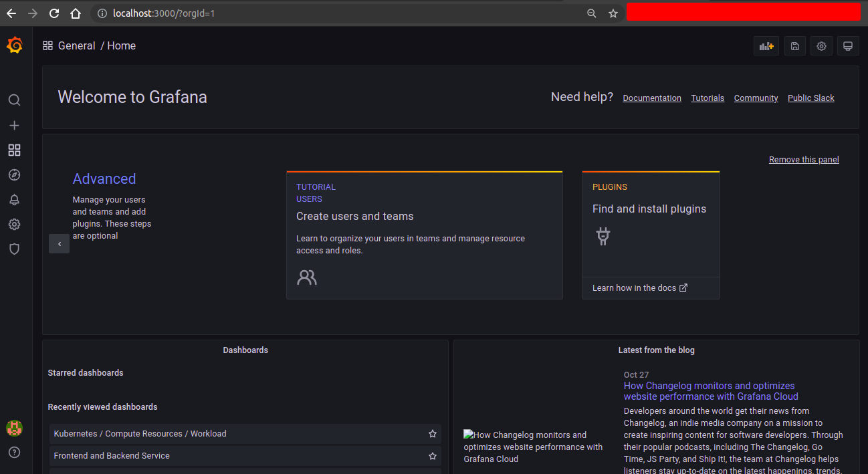
Task: Click the dashboards grid icon beside General
Action: click(47, 45)
